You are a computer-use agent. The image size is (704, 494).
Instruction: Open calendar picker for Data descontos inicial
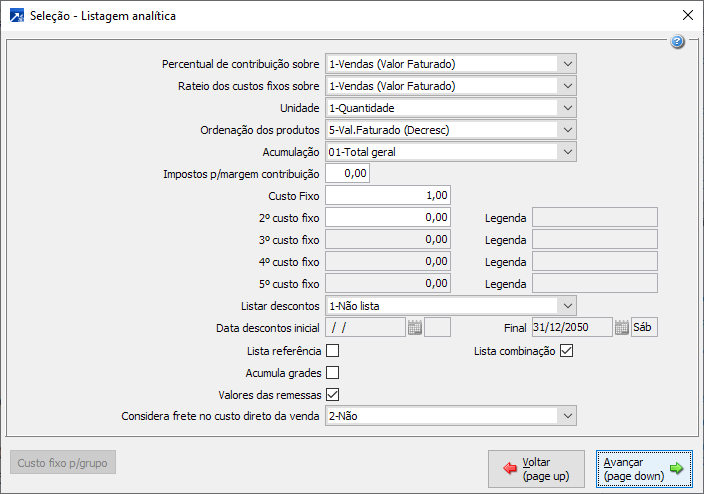pos(415,328)
